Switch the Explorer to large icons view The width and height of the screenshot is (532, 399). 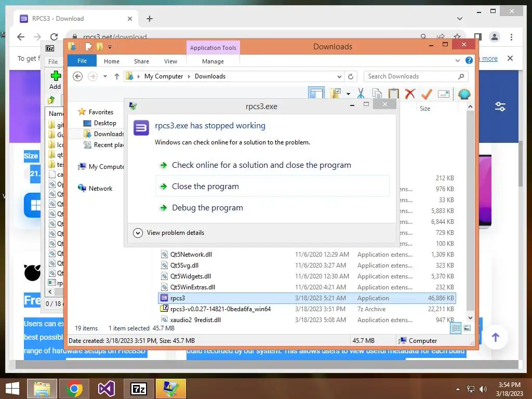[x=467, y=328]
